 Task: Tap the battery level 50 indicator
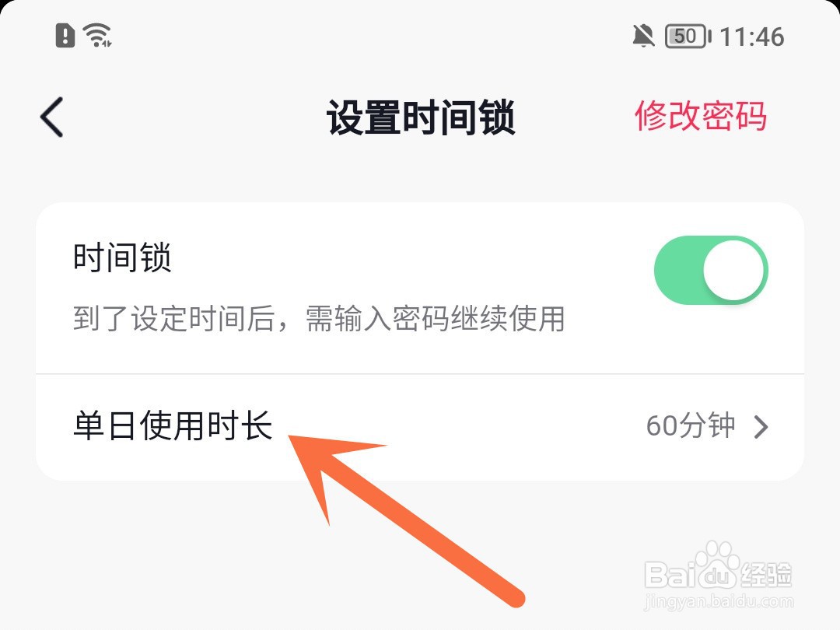(x=688, y=37)
